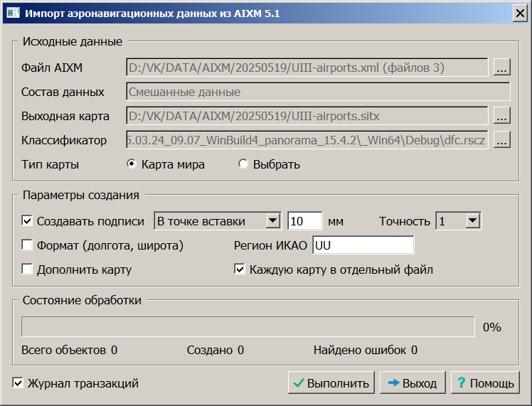Viewport: 532px width, 406px height.
Task: Click the 'Выход' button
Action: tap(413, 383)
